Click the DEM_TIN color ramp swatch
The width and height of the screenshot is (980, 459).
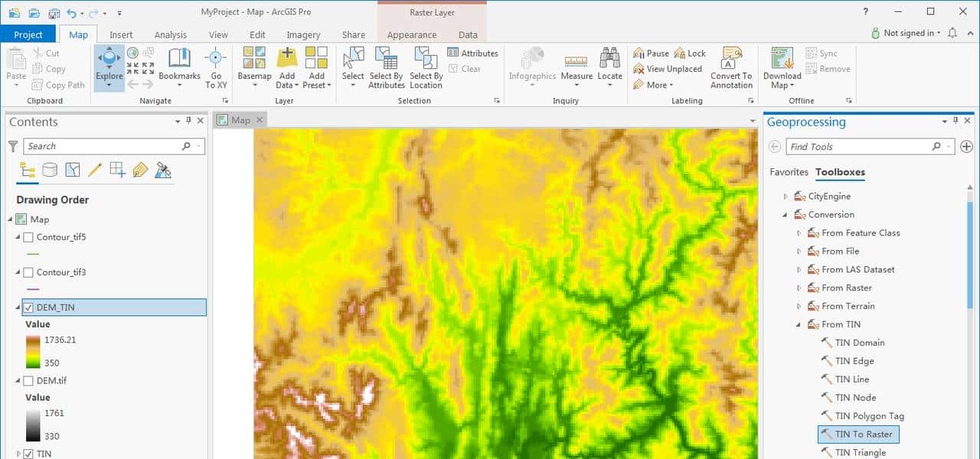(31, 352)
